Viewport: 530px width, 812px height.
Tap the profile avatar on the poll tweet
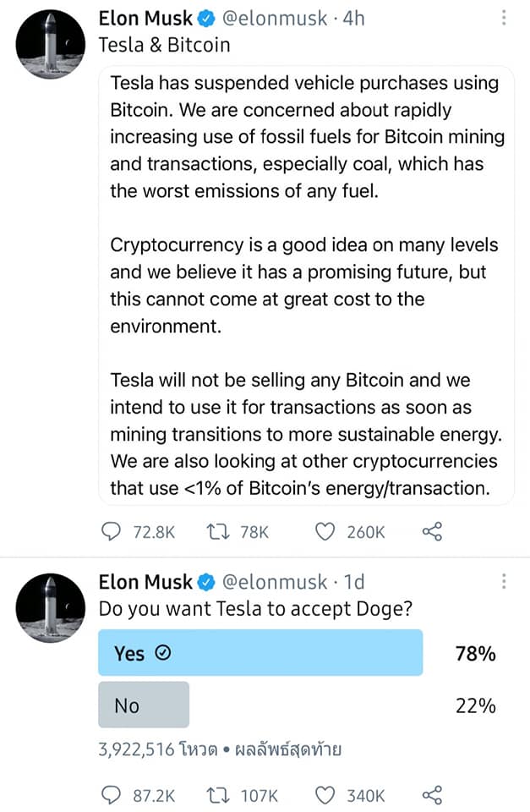tap(50, 607)
